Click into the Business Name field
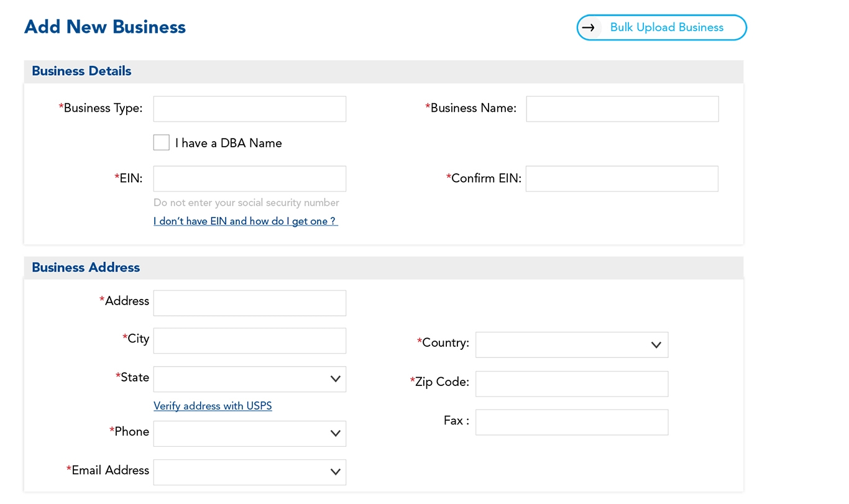Image resolution: width=849 pixels, height=504 pixels. click(x=622, y=109)
